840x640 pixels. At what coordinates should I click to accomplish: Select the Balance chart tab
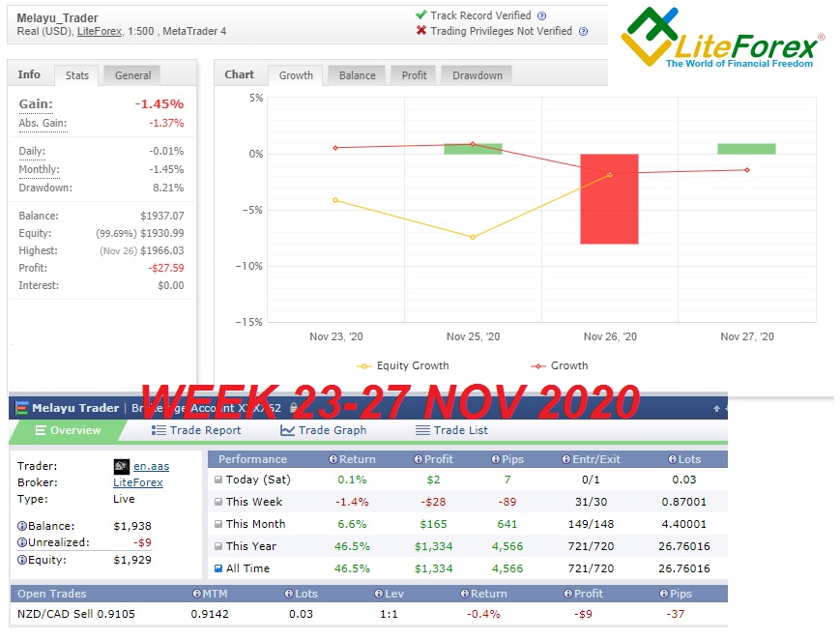pos(358,75)
